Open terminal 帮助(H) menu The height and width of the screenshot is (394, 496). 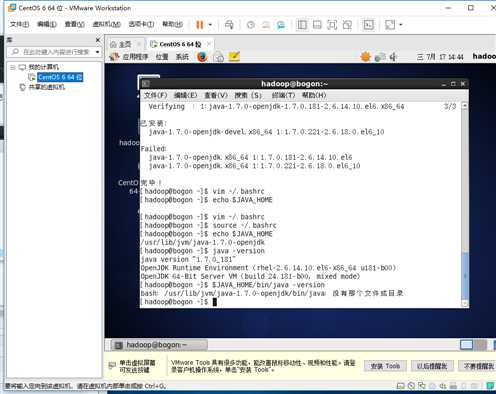click(x=314, y=95)
